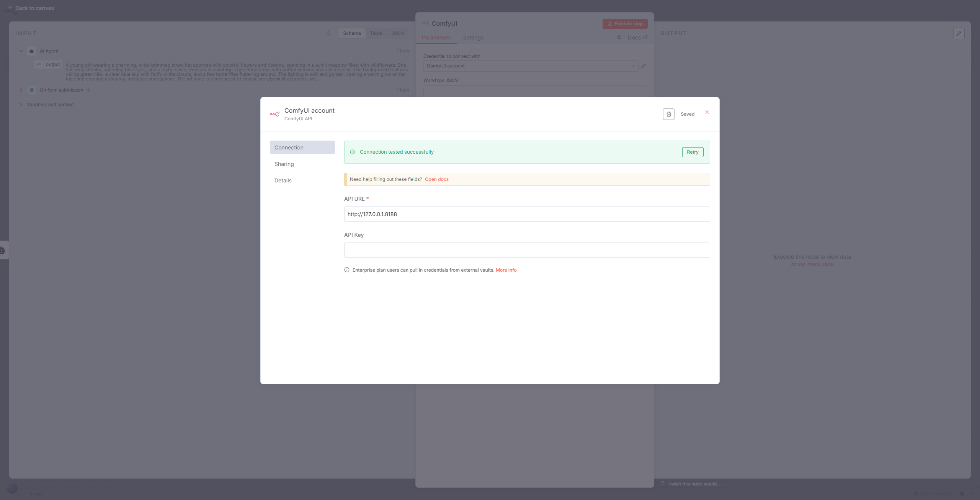This screenshot has width=980, height=500.
Task: Click the ComfyUI node logo in panel header
Action: 425,23
